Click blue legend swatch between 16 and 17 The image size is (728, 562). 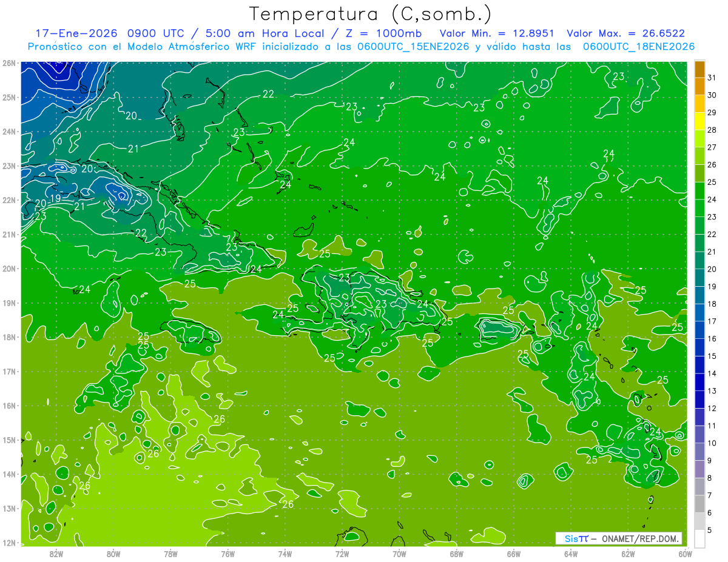[x=699, y=330]
